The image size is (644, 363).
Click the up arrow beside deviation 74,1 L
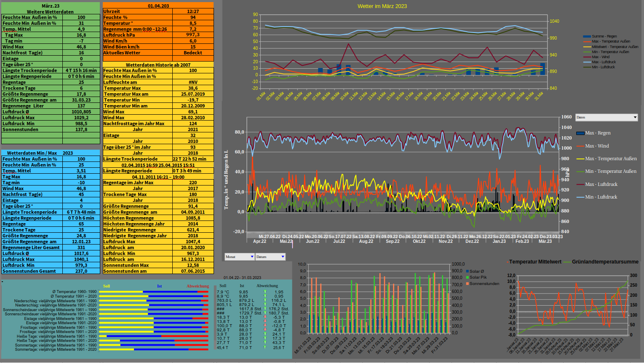(265, 304)
